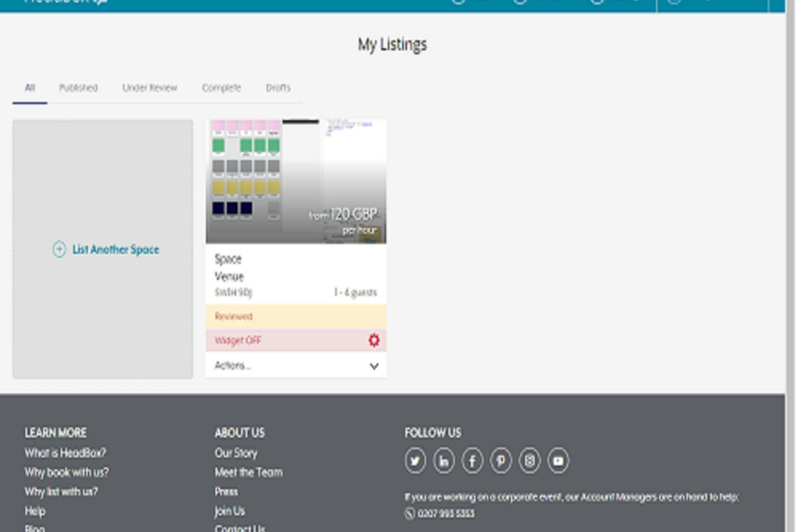
Task: Click the Twitter icon in footer
Action: pos(415,461)
